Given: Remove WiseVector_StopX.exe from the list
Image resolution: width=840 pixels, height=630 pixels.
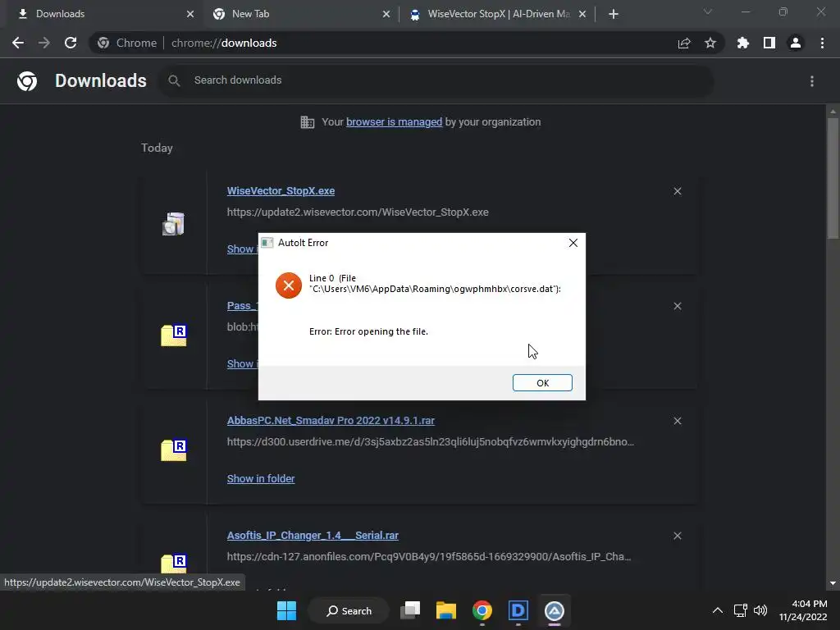Looking at the screenshot, I should tap(677, 191).
